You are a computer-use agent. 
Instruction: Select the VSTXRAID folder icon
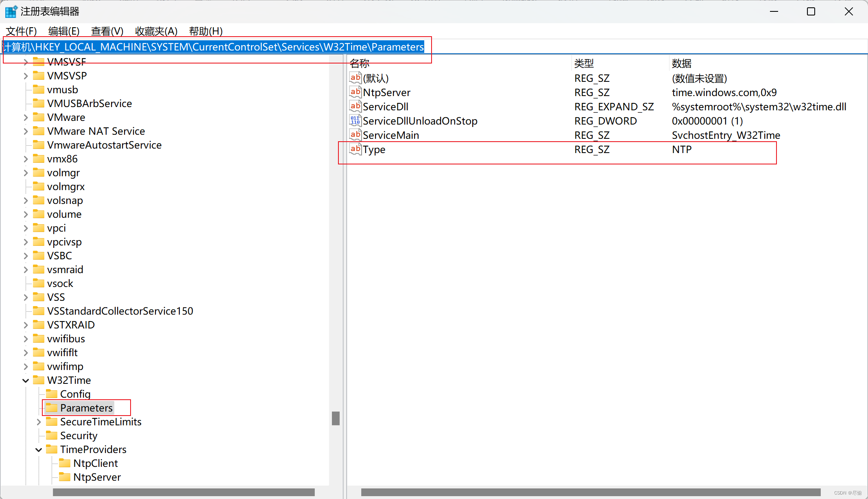pyautogui.click(x=39, y=324)
